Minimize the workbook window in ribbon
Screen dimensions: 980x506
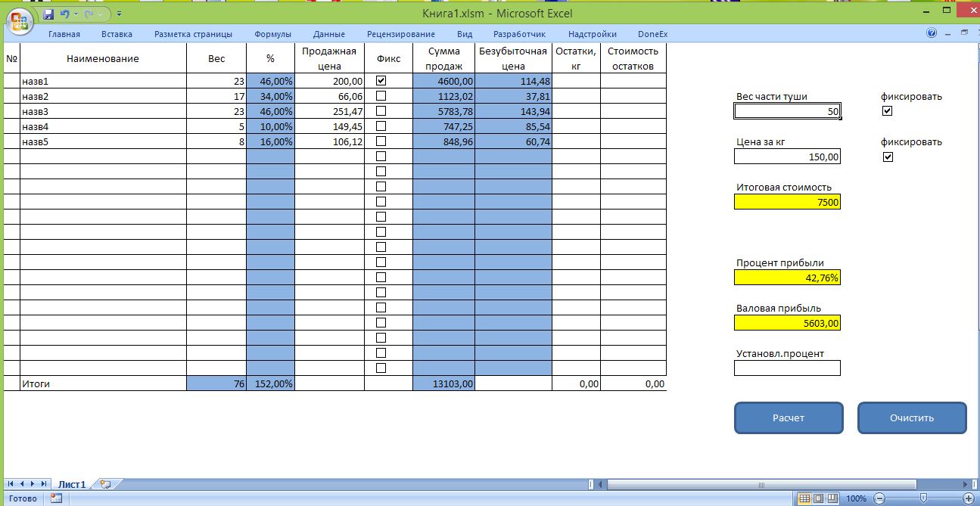click(x=948, y=33)
